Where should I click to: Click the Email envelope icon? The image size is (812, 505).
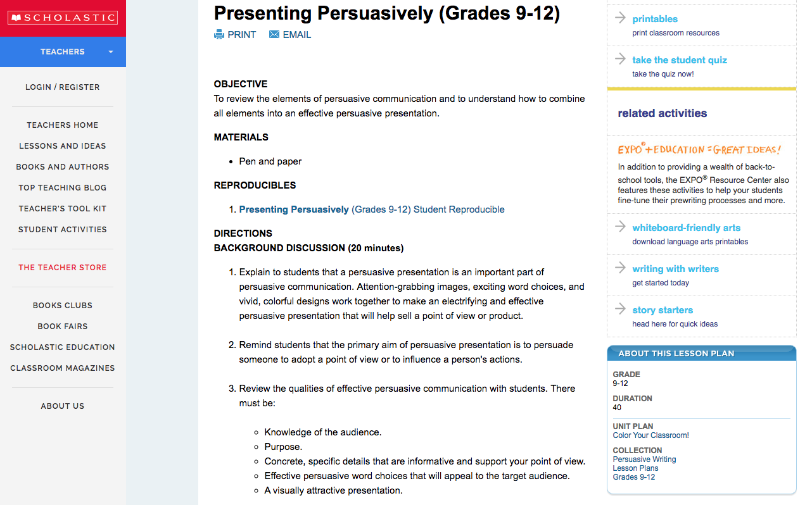pyautogui.click(x=274, y=34)
